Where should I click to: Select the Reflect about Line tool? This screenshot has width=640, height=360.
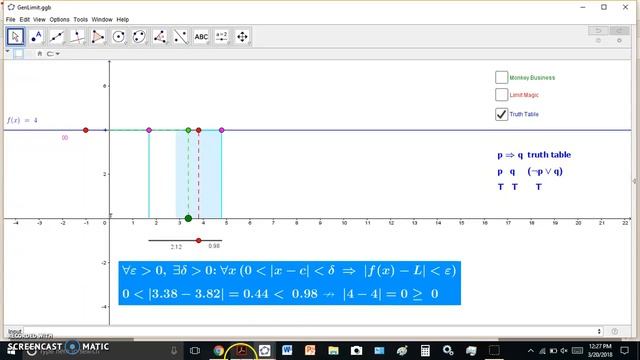[180, 37]
